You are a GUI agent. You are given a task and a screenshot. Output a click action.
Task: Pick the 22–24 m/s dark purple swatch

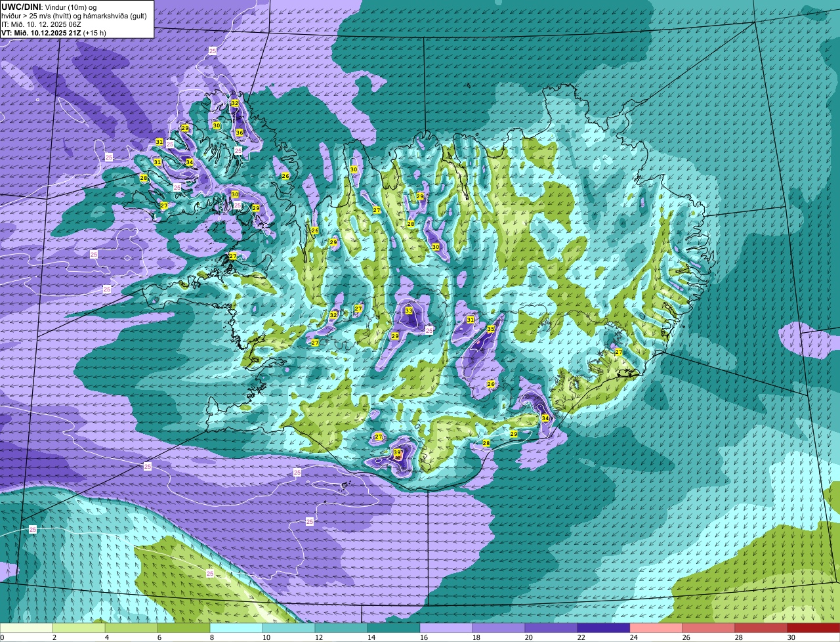coord(604,628)
